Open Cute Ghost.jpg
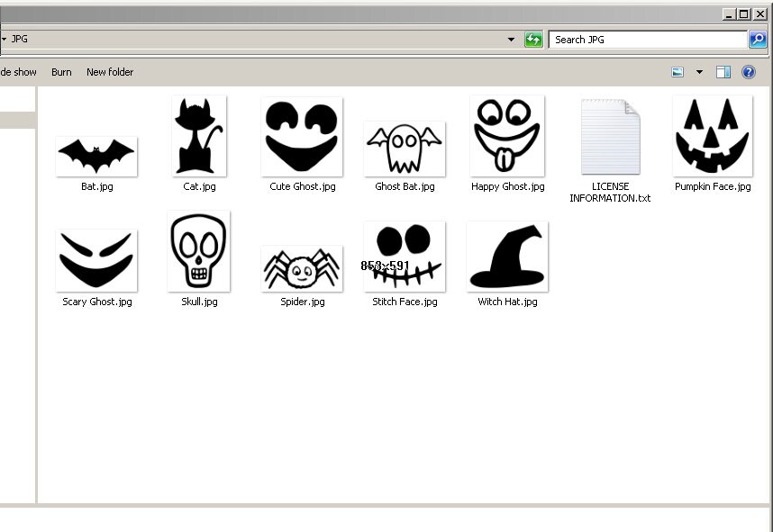The height and width of the screenshot is (532, 773). click(301, 136)
